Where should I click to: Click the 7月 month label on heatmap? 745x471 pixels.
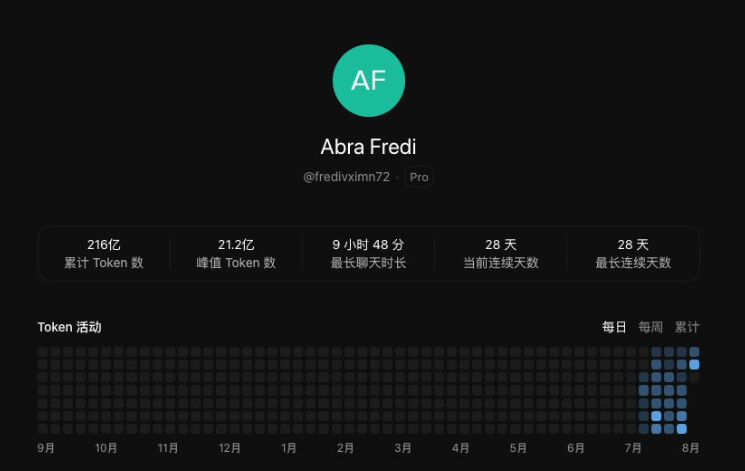pos(633,448)
